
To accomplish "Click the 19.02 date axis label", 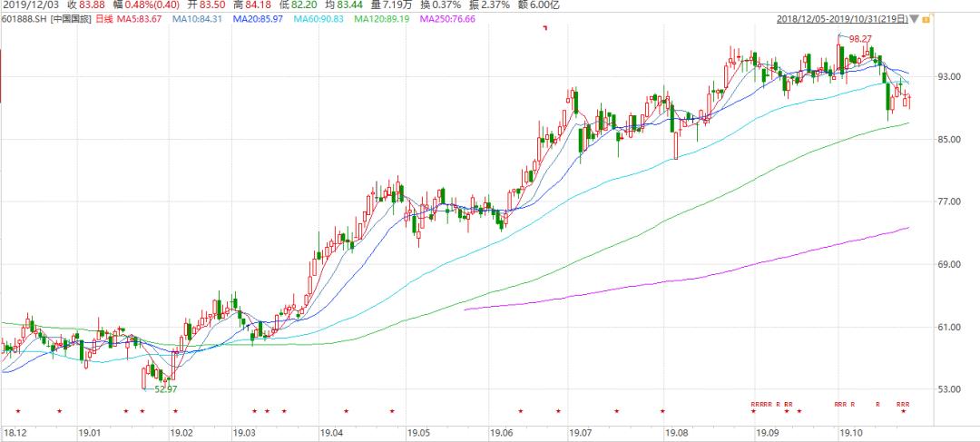I will click(x=181, y=432).
